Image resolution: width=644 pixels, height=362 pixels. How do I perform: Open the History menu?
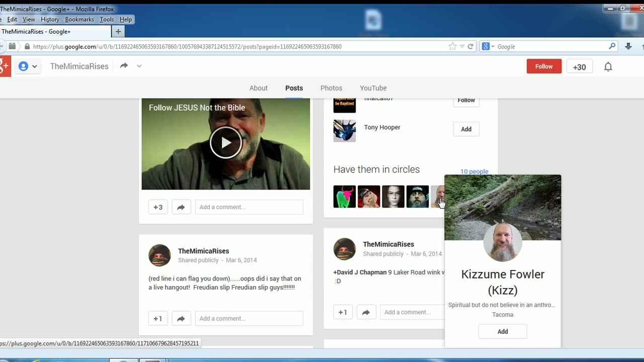tap(50, 20)
